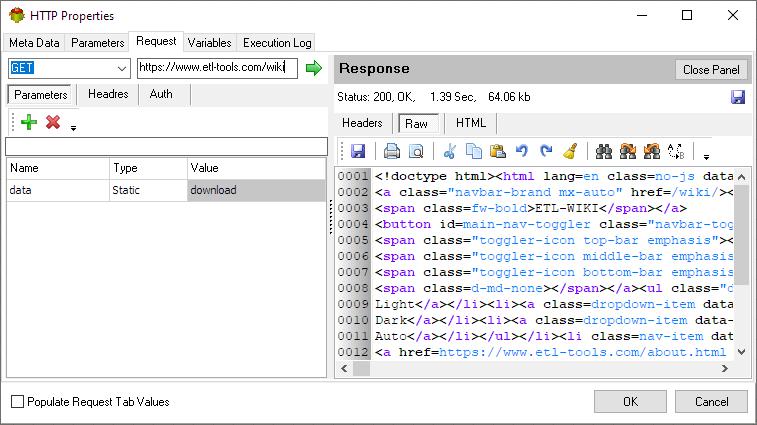Find previous match in response
Image resolution: width=757 pixels, height=425 pixels.
[x=652, y=151]
